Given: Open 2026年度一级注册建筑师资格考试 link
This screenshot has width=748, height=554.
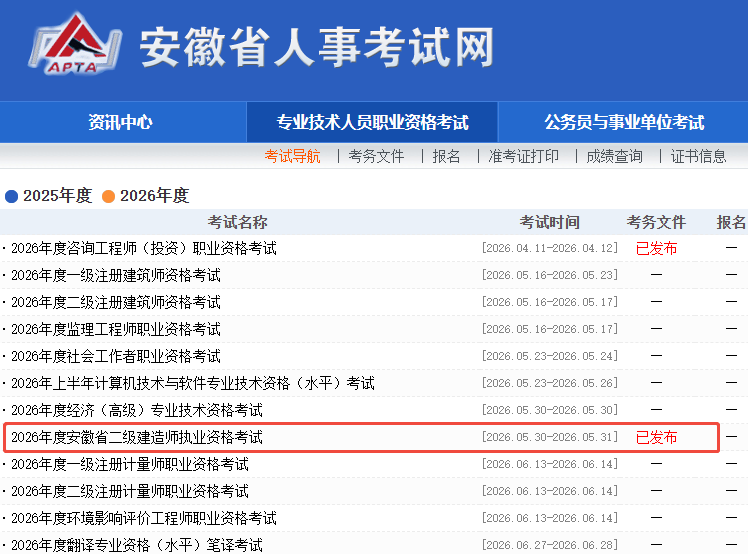Looking at the screenshot, I should 116,275.
